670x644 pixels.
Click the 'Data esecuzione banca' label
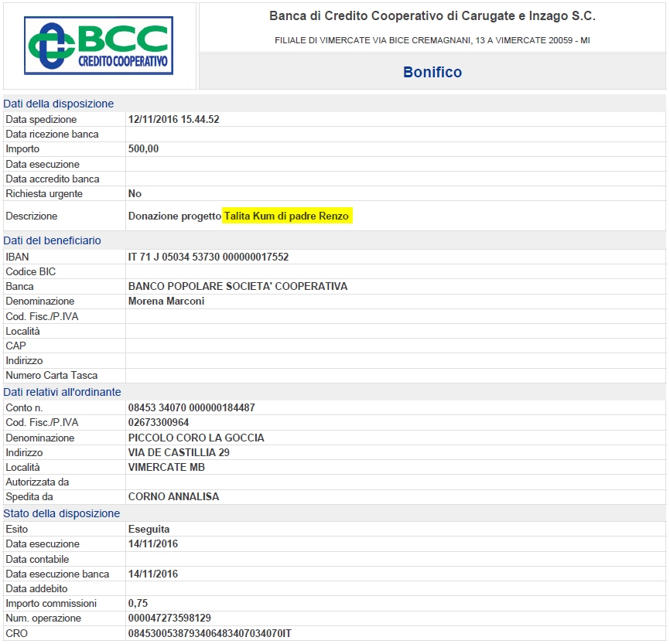click(x=57, y=574)
